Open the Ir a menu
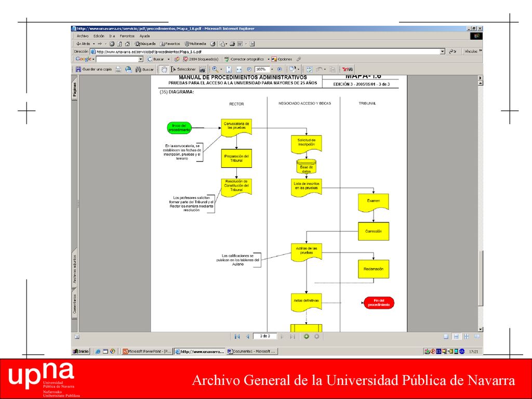532x399 pixels. (x=112, y=36)
